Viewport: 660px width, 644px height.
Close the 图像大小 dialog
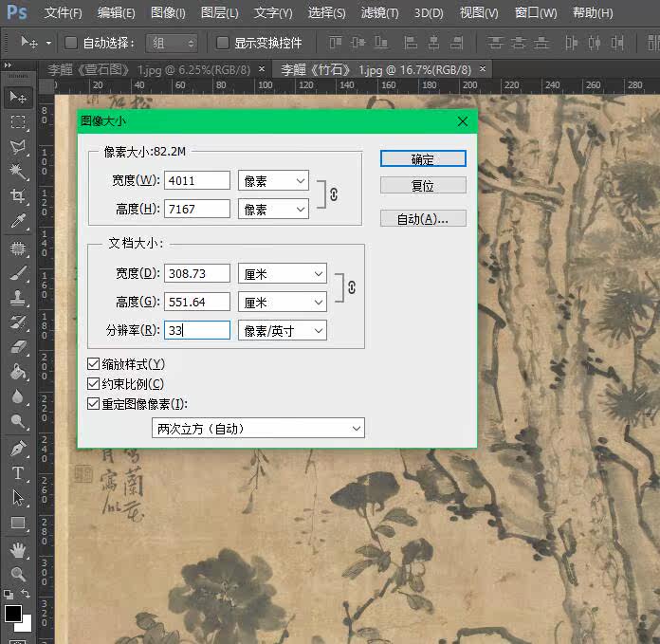(x=463, y=121)
